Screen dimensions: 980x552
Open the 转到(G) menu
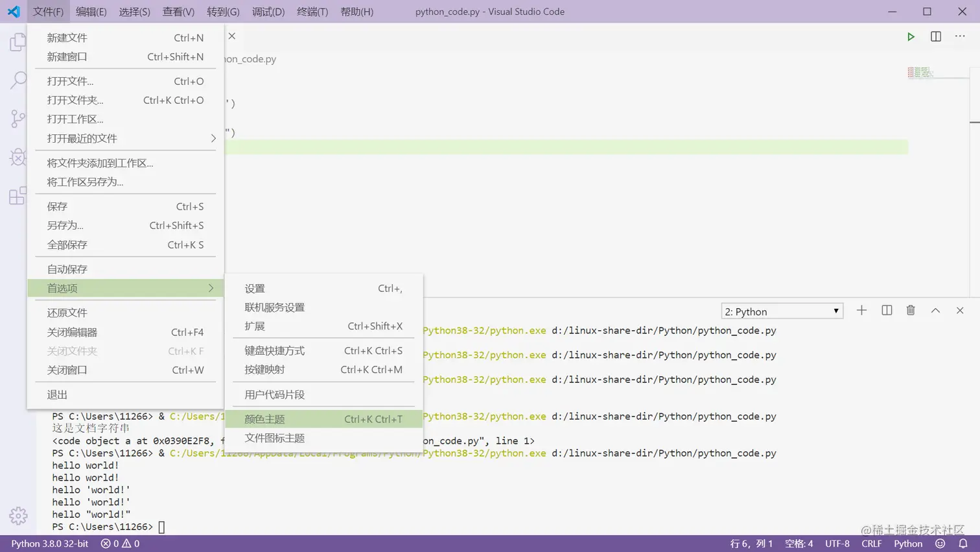pos(224,12)
